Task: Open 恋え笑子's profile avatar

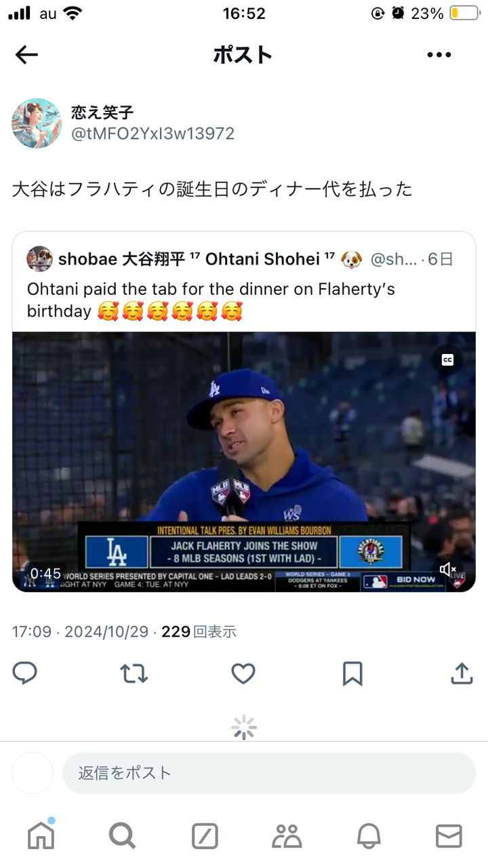Action: pyautogui.click(x=37, y=123)
